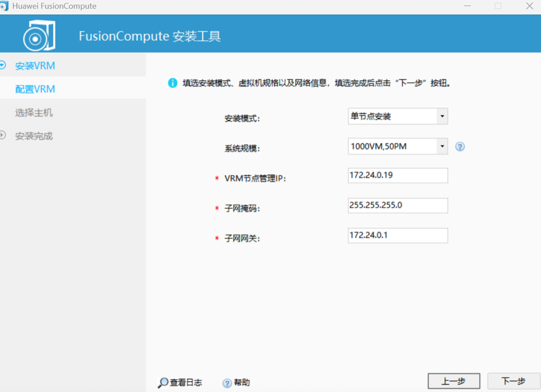
Task: Minimize the Huawei FusionCompute window
Action: [467, 6]
